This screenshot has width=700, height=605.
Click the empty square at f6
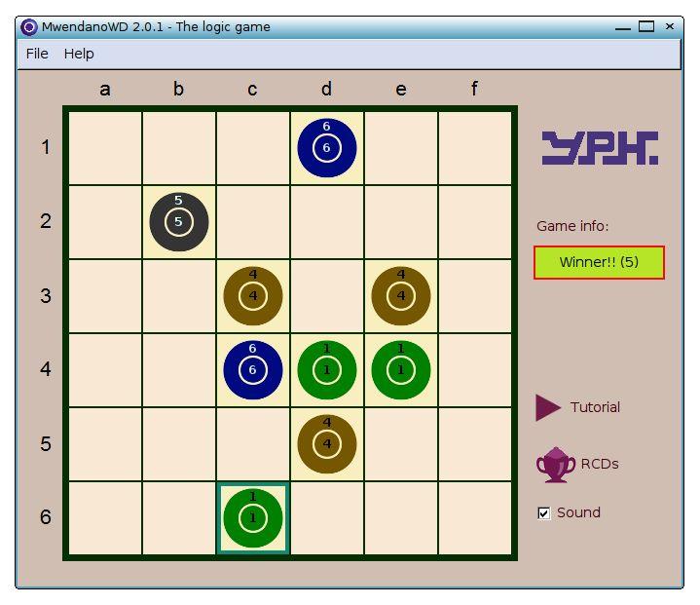pos(474,518)
